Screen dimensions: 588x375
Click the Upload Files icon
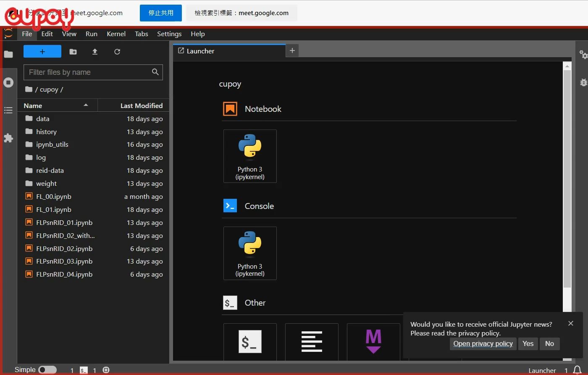pos(95,52)
